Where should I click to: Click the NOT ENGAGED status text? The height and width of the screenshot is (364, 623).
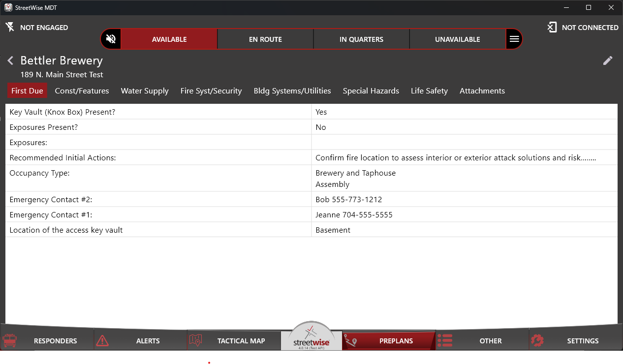44,28
